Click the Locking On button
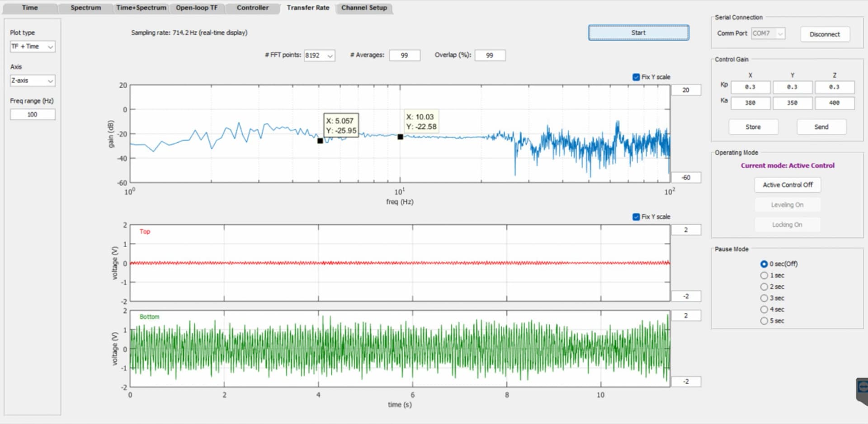This screenshot has width=868, height=424. [788, 225]
